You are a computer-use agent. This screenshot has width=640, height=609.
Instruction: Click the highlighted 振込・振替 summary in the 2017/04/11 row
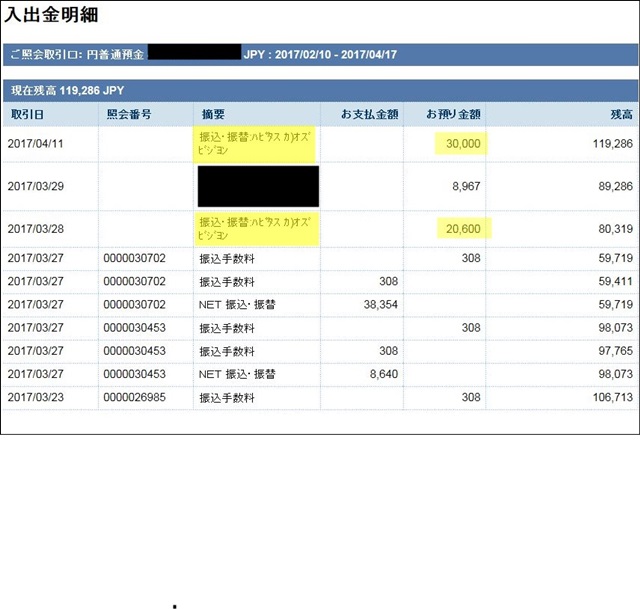(x=254, y=144)
